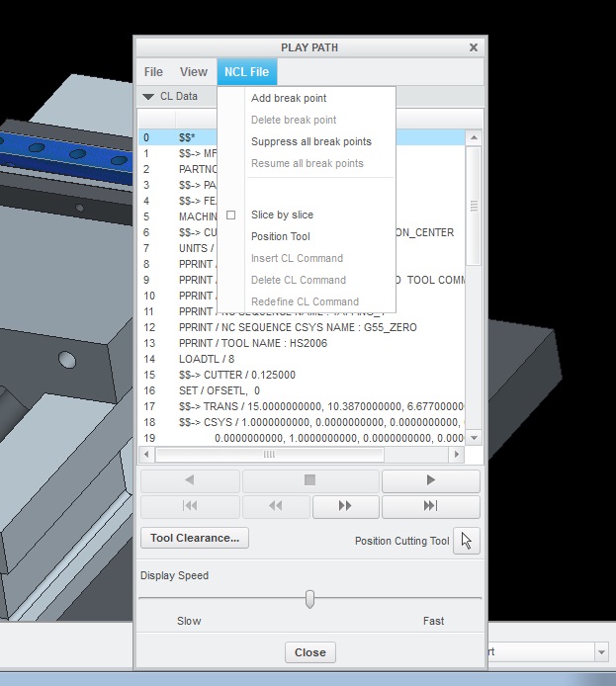
Task: Open the dropdown arrow in the background window
Action: (x=601, y=652)
